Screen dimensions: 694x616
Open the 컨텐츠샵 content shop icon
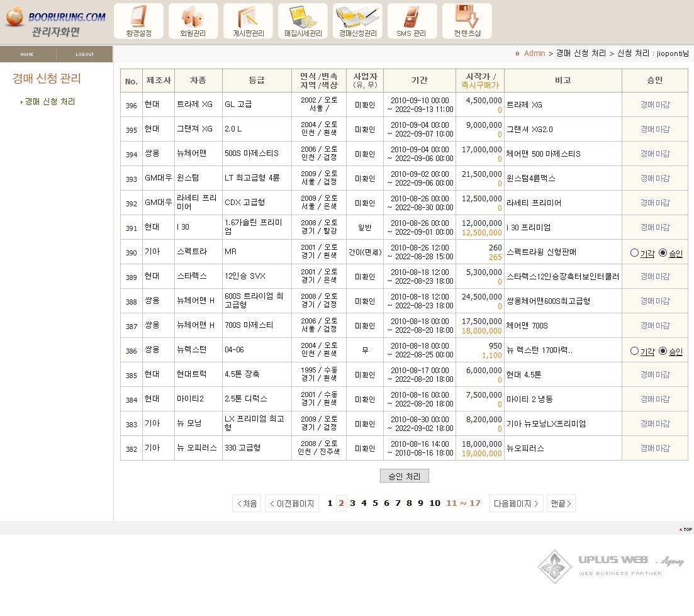point(467,20)
